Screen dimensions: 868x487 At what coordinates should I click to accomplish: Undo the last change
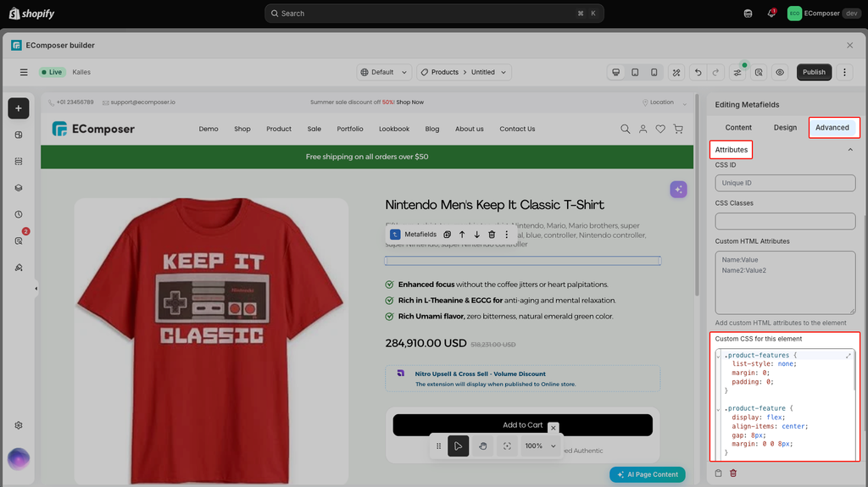coord(698,72)
